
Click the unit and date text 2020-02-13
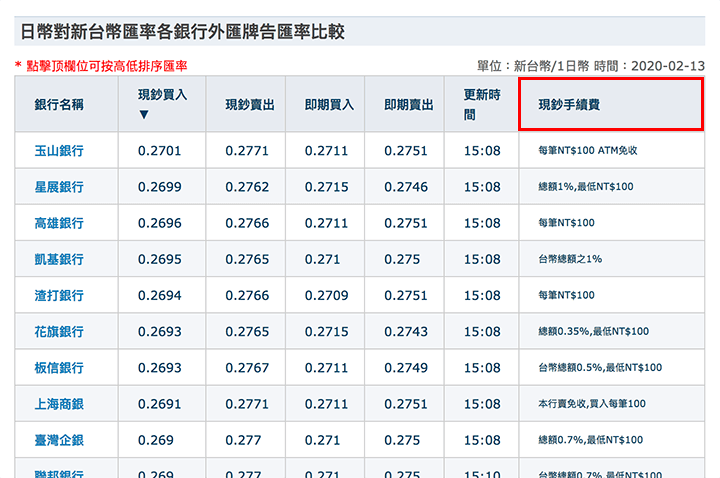pos(668,66)
